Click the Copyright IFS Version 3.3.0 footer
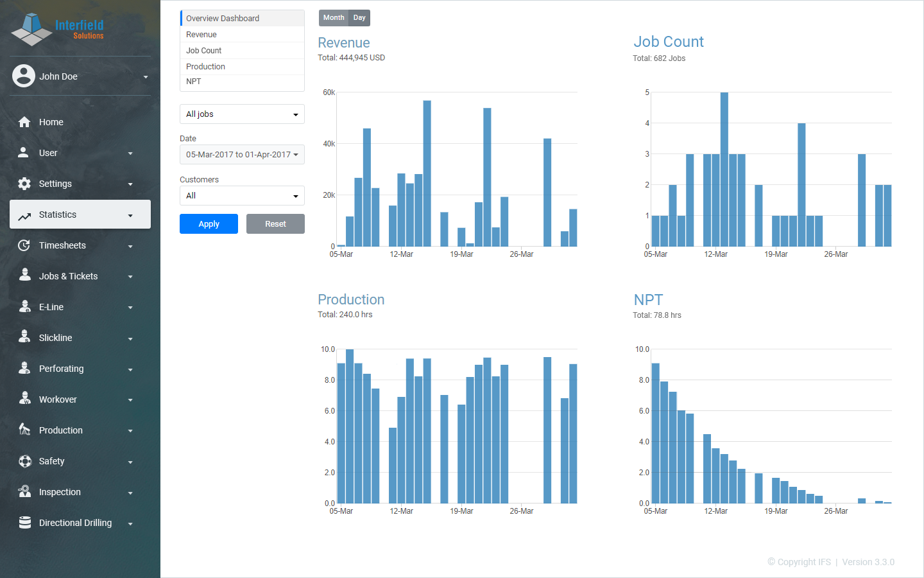Image resolution: width=924 pixels, height=578 pixels. (x=831, y=562)
